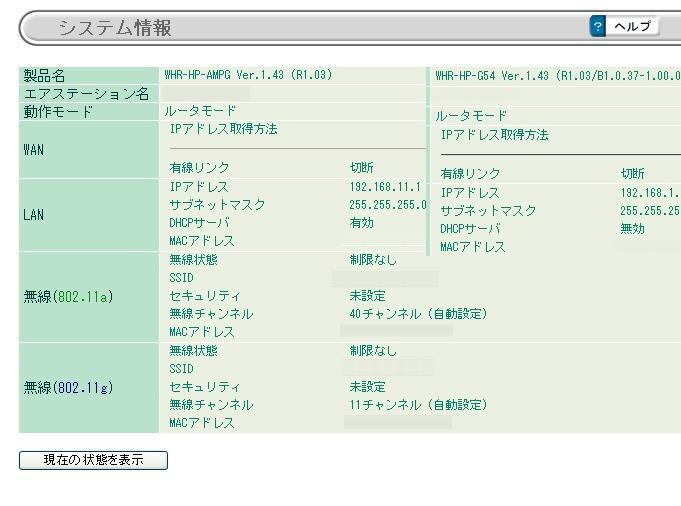Click IPアドレス label in the WHR-HP-AMPG LAN row
Screen dimensions: 681x506
pyautogui.click(x=199, y=187)
